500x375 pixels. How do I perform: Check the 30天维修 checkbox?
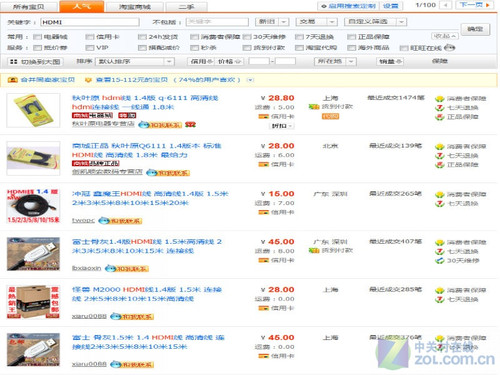(x=247, y=37)
